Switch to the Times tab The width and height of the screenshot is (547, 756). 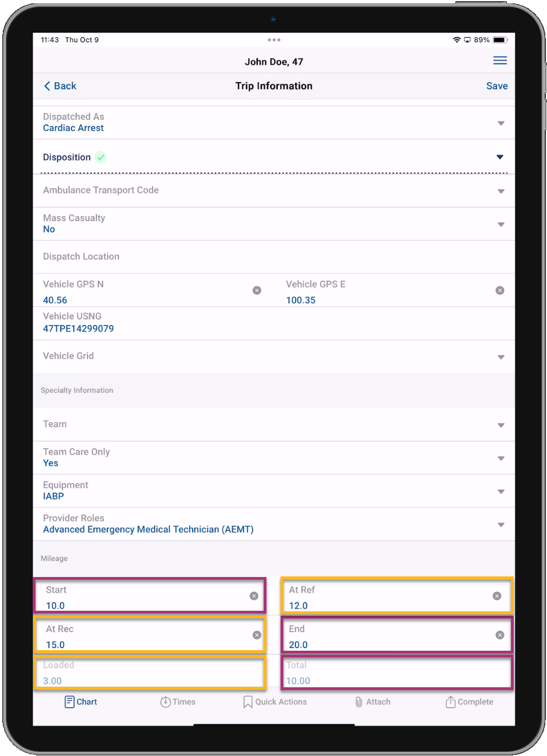click(x=177, y=702)
